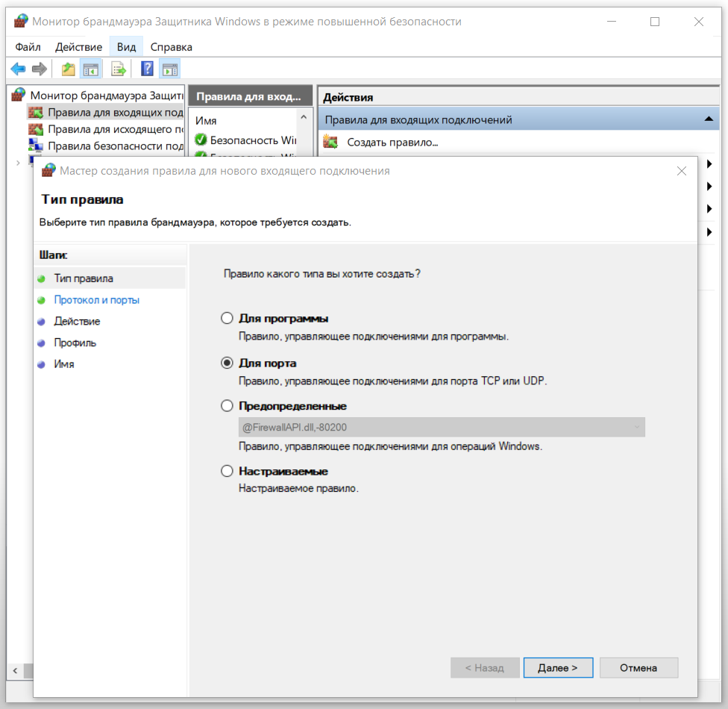Expand the collapsed tree node chevron in console tree
Image resolution: width=728 pixels, height=709 pixels.
[x=18, y=163]
